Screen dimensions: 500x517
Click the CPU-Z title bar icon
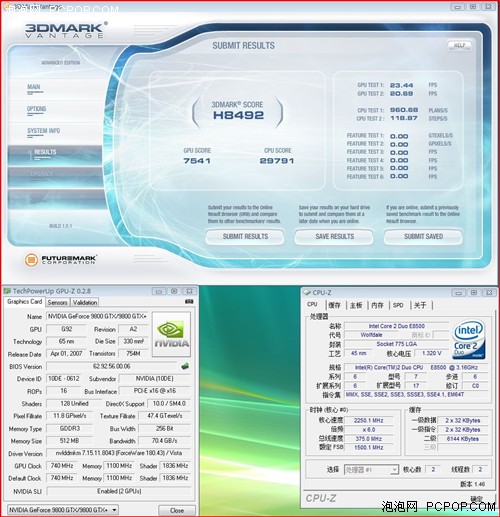pyautogui.click(x=307, y=292)
